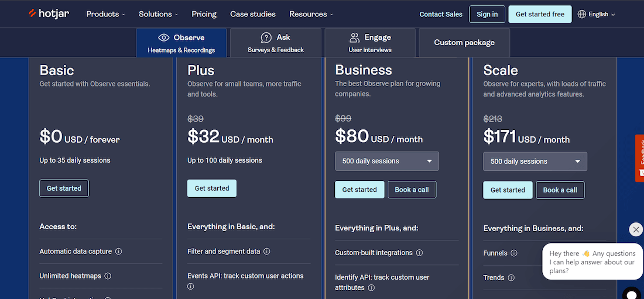
Task: Click the Scale plan title
Action: click(x=501, y=70)
